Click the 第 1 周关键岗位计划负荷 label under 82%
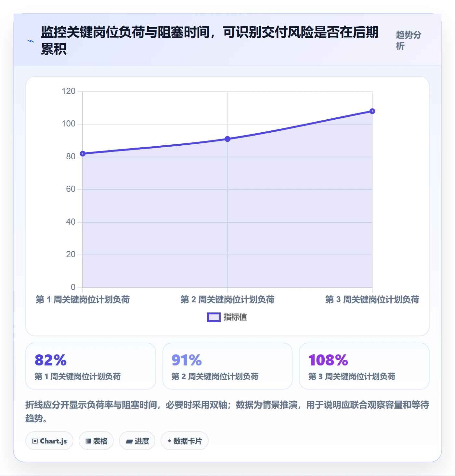This screenshot has width=455, height=476. pos(78,377)
